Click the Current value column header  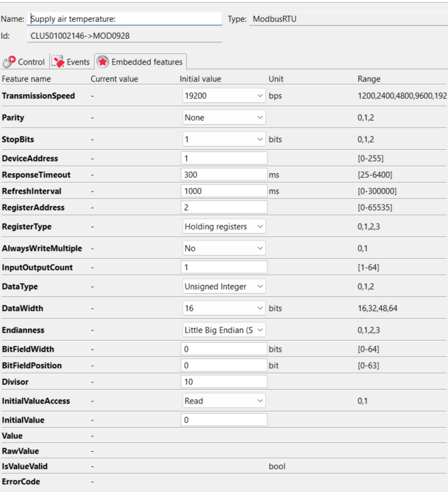[115, 79]
